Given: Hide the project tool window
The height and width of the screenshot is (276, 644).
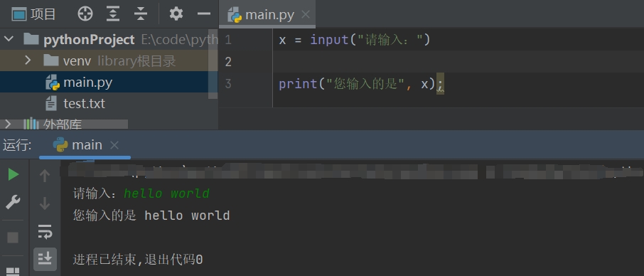Looking at the screenshot, I should [204, 14].
